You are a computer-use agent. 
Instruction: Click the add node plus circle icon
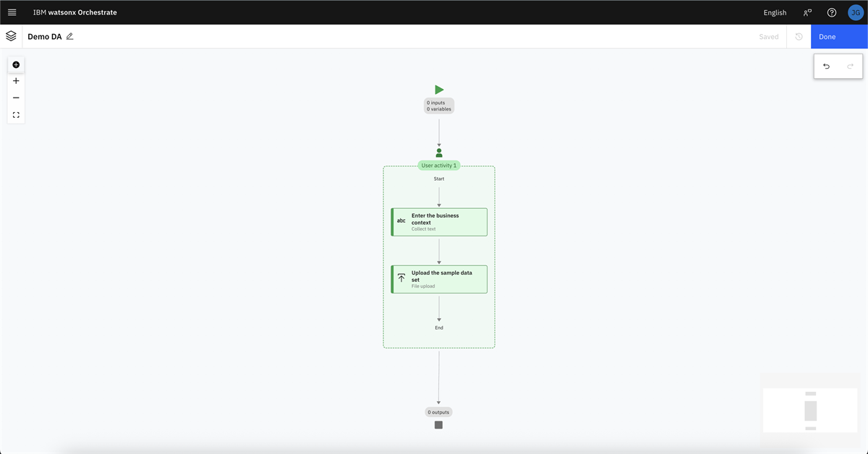pos(16,65)
